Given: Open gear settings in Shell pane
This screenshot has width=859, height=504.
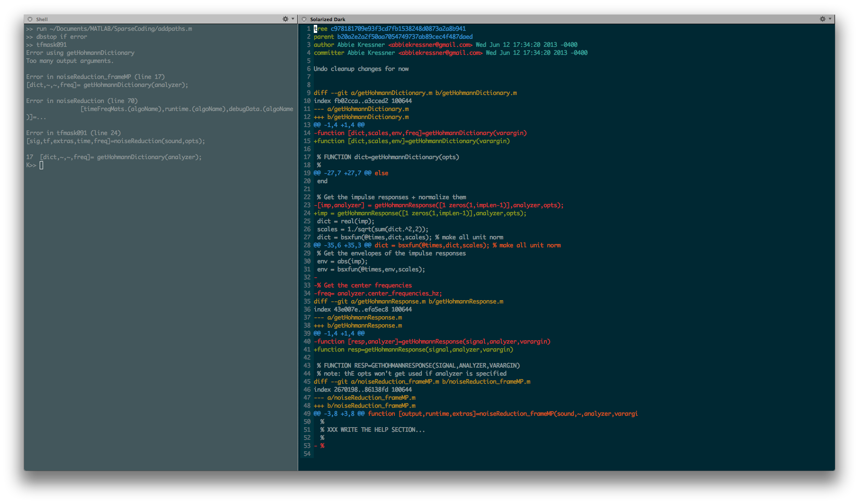Looking at the screenshot, I should [x=285, y=19].
